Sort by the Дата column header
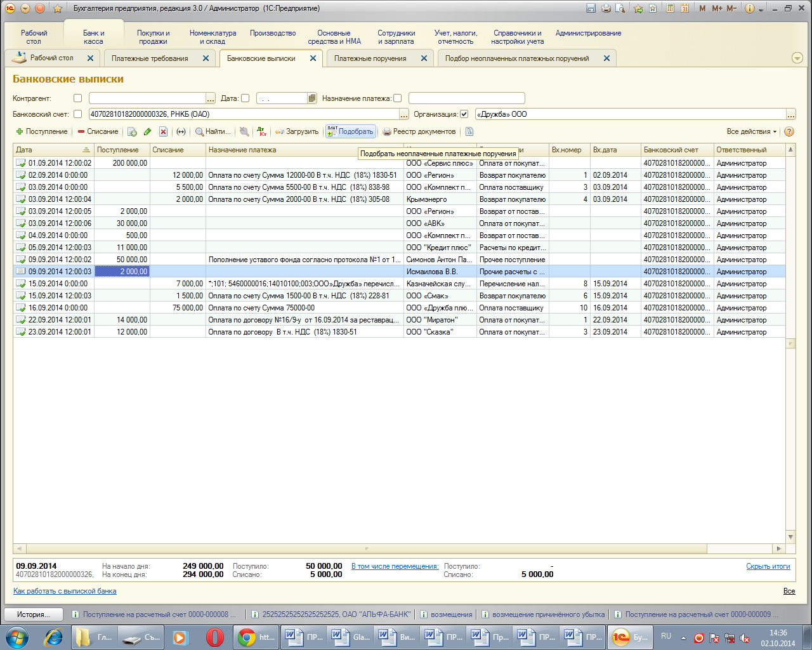The image size is (812, 650). pos(53,150)
